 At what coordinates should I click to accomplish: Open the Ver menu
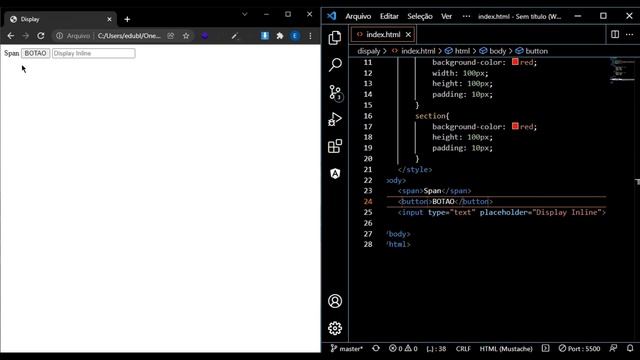pos(446,16)
